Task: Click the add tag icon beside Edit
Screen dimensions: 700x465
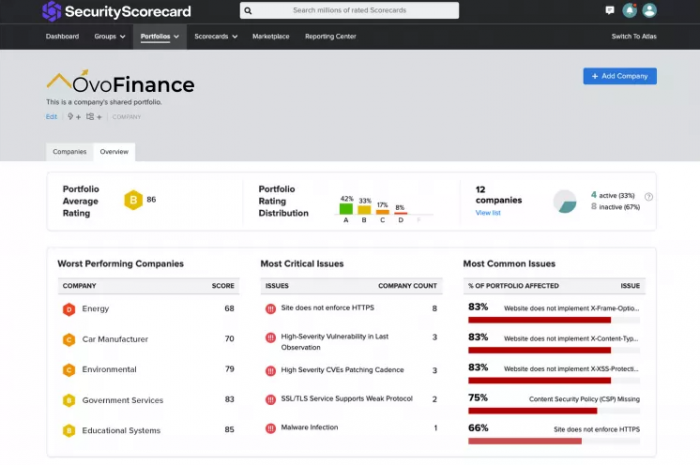Action: coord(74,117)
